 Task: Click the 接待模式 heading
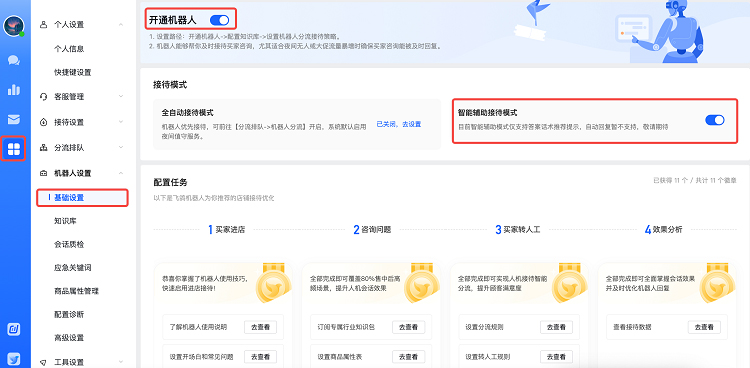(x=170, y=85)
